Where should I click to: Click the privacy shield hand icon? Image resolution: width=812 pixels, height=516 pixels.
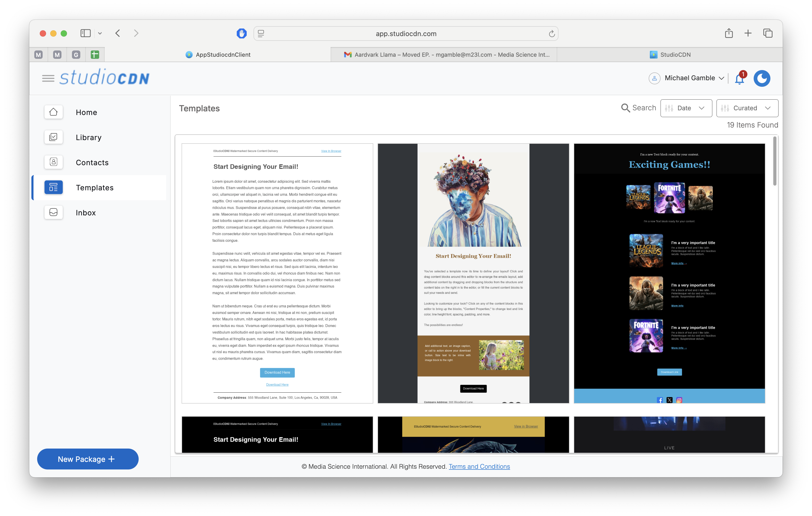[241, 33]
